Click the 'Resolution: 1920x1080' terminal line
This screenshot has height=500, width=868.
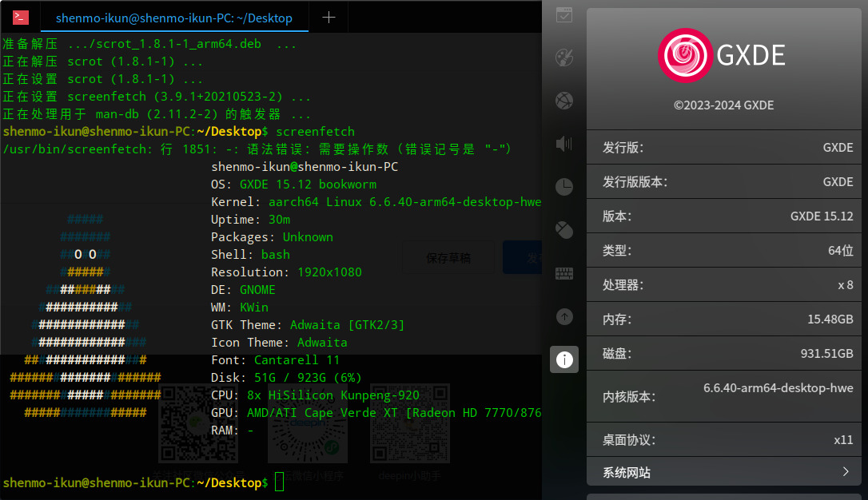tap(286, 272)
